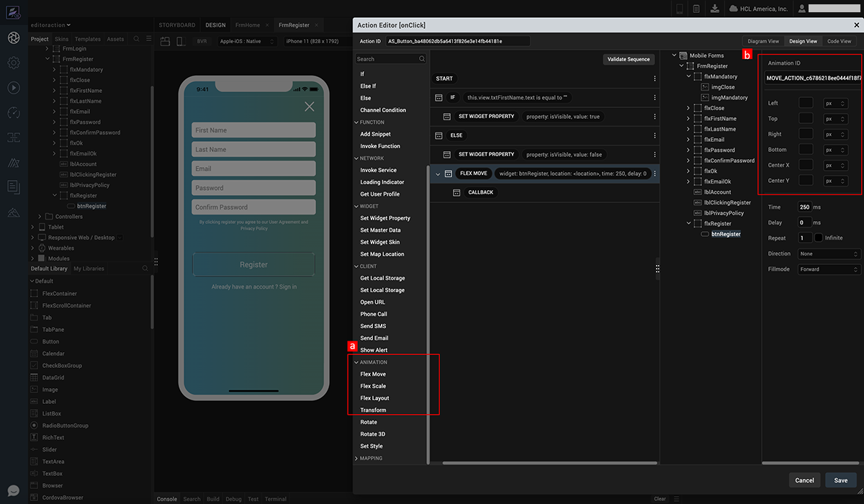The width and height of the screenshot is (864, 504).
Task: Click the Time input field
Action: click(805, 207)
